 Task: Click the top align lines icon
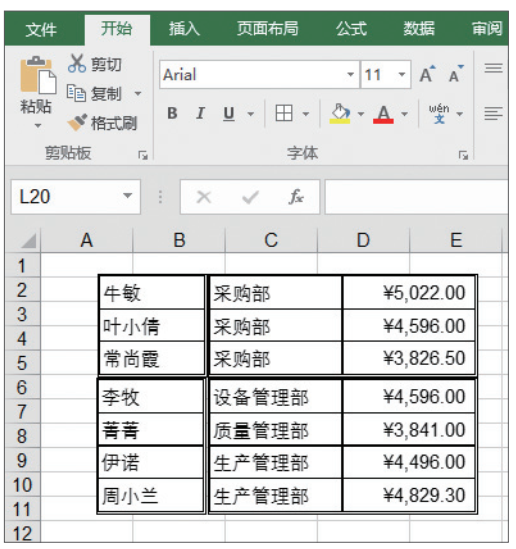tap(494, 68)
